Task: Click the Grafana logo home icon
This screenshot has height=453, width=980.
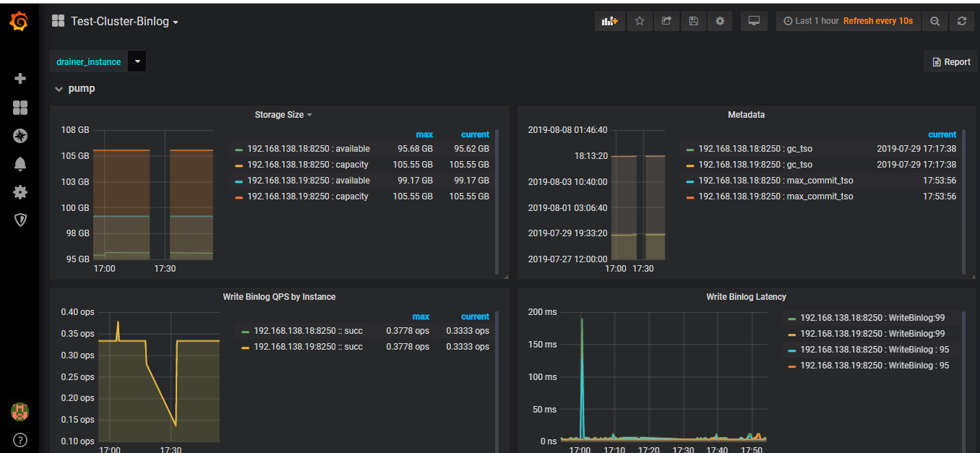Action: 20,22
